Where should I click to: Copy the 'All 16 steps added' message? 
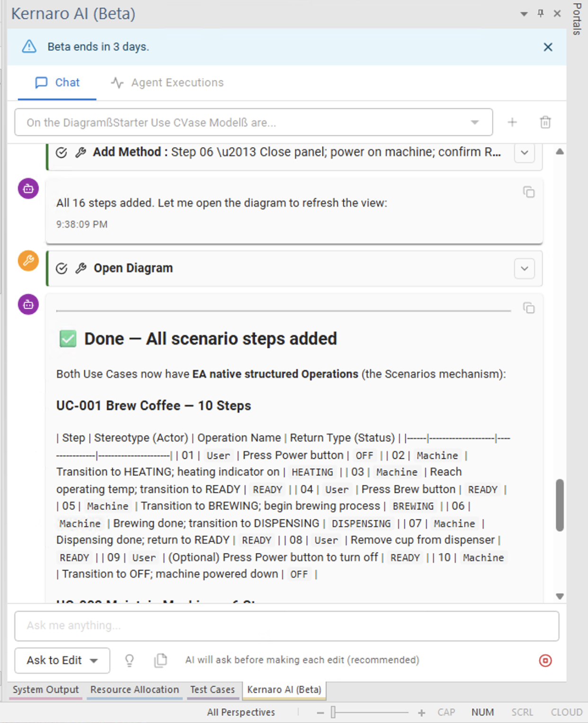tap(529, 192)
